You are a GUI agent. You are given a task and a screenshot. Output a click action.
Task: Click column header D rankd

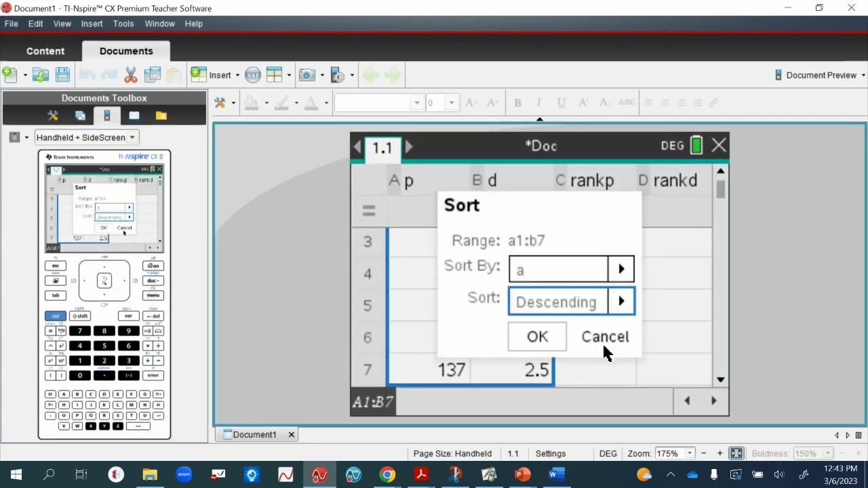[x=674, y=180]
